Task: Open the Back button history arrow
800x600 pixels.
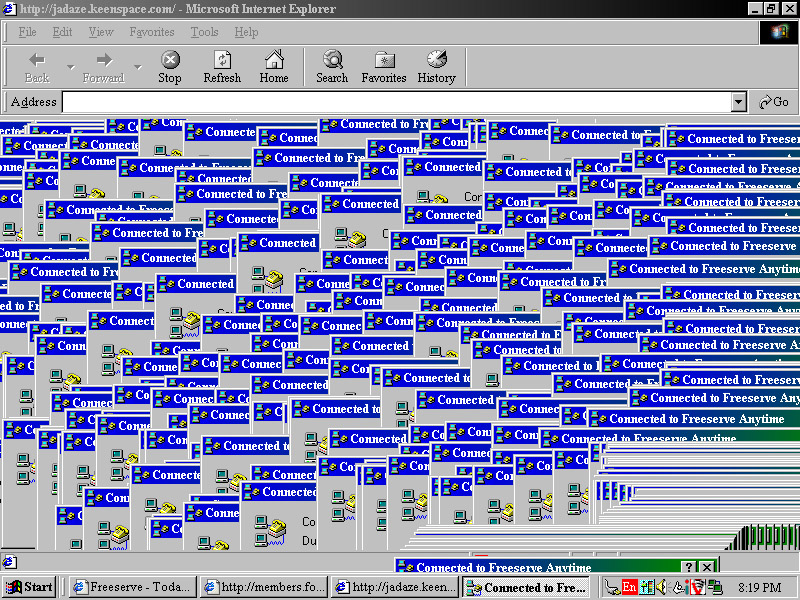Action: pyautogui.click(x=70, y=68)
